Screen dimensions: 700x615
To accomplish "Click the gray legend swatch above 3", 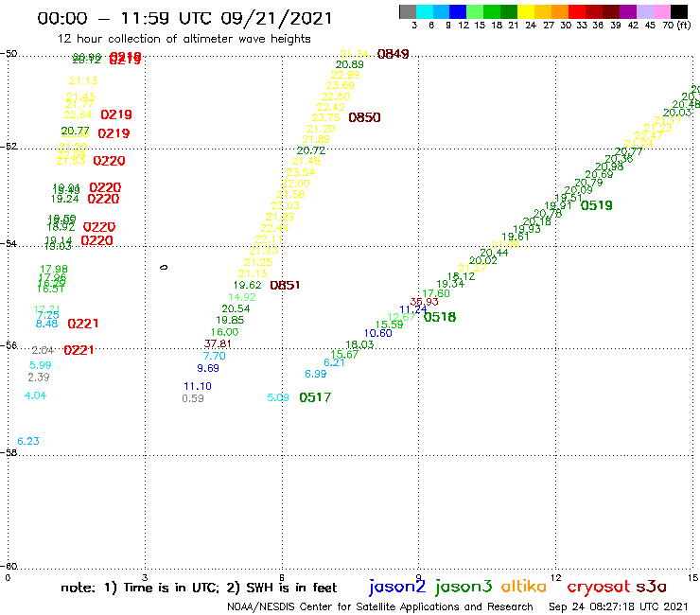I will pos(408,11).
